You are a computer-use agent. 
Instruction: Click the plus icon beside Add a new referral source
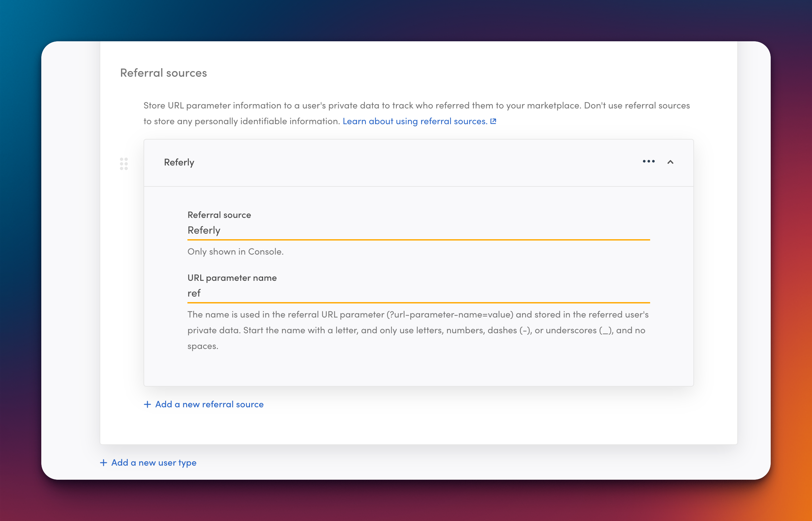coord(147,404)
